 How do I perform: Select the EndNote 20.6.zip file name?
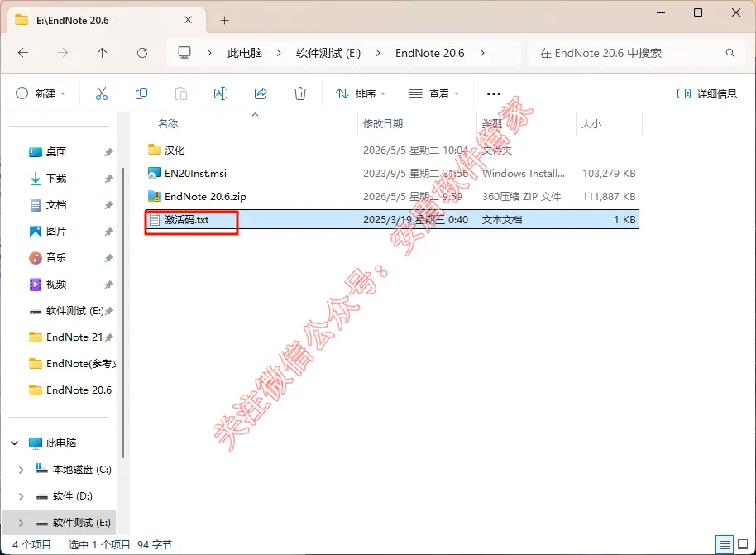coord(205,197)
